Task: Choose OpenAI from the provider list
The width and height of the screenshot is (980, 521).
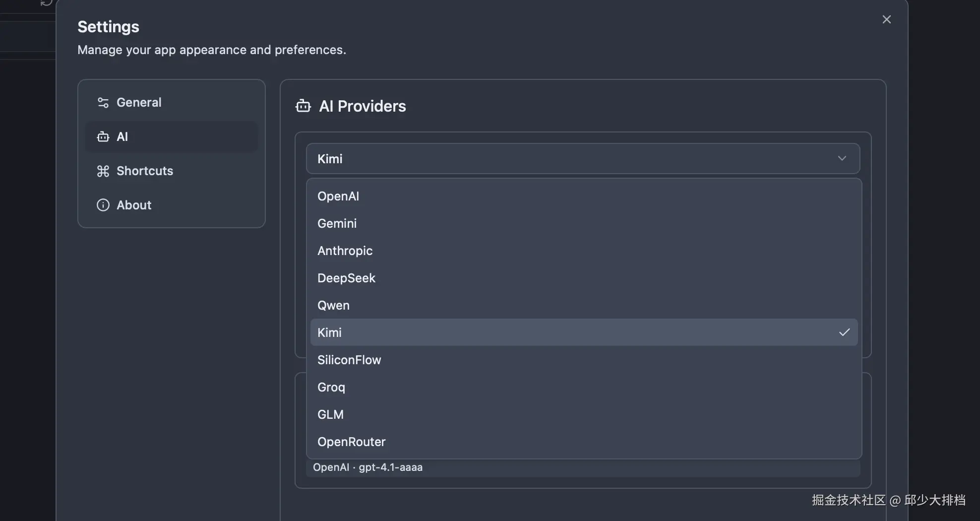Action: (x=338, y=196)
